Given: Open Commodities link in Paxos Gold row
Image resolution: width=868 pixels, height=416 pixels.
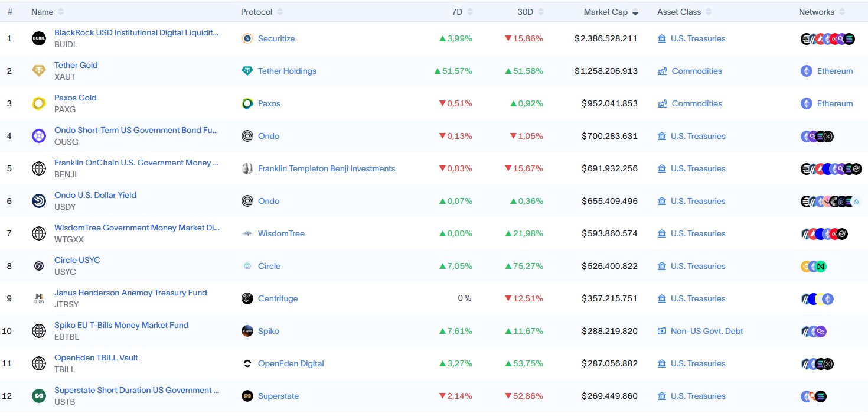Looking at the screenshot, I should [697, 103].
